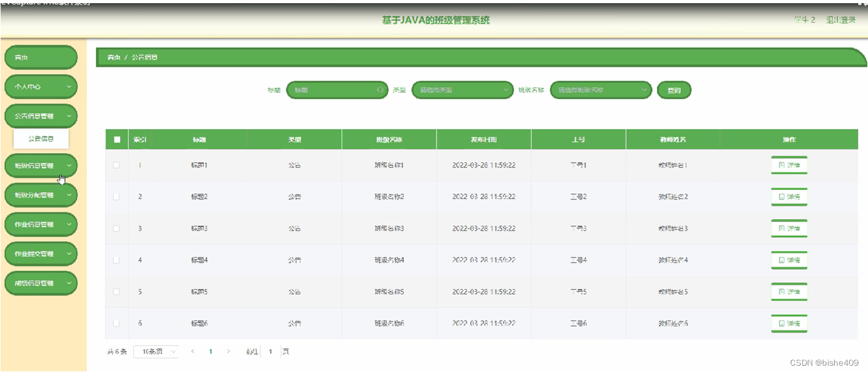Click the 工号1 cell

578,165
